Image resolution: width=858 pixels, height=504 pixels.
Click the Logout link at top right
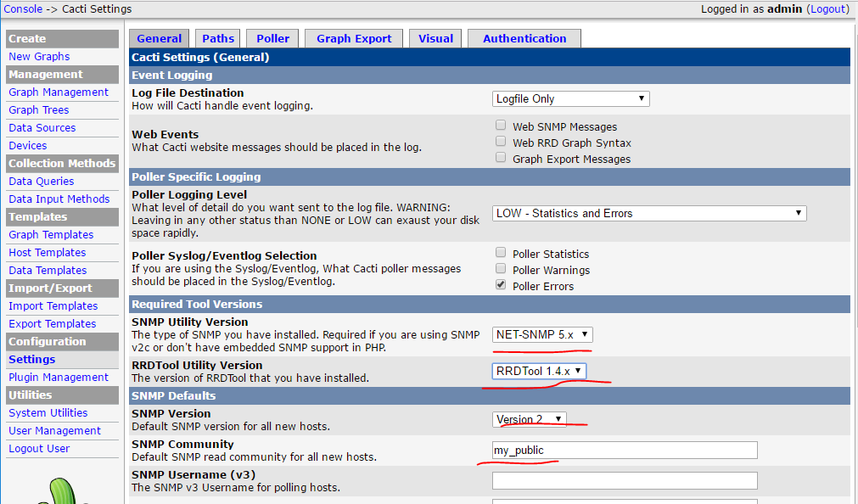pos(829,8)
